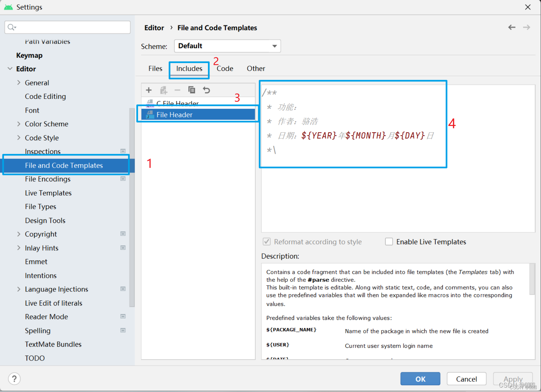Viewport: 541px width, 392px height.
Task: Click project-level icon beside File Encodings
Action: pyautogui.click(x=123, y=179)
